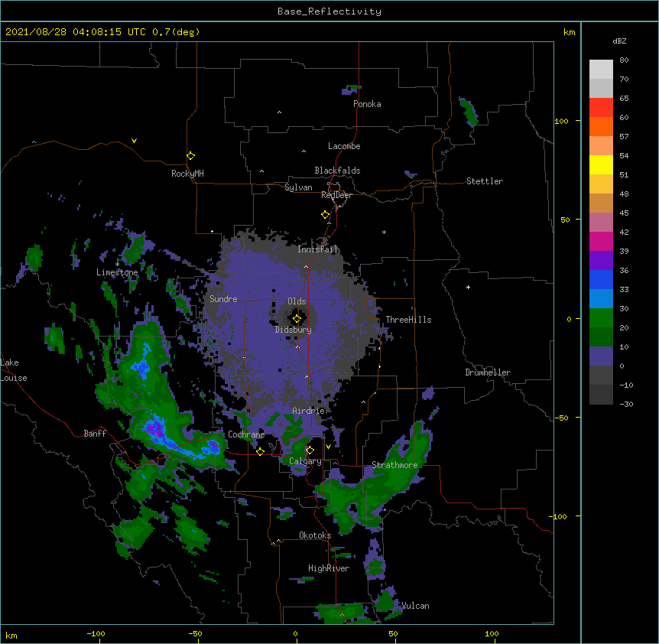Select the Sylvan label
The height and width of the screenshot is (644, 659).
[298, 187]
